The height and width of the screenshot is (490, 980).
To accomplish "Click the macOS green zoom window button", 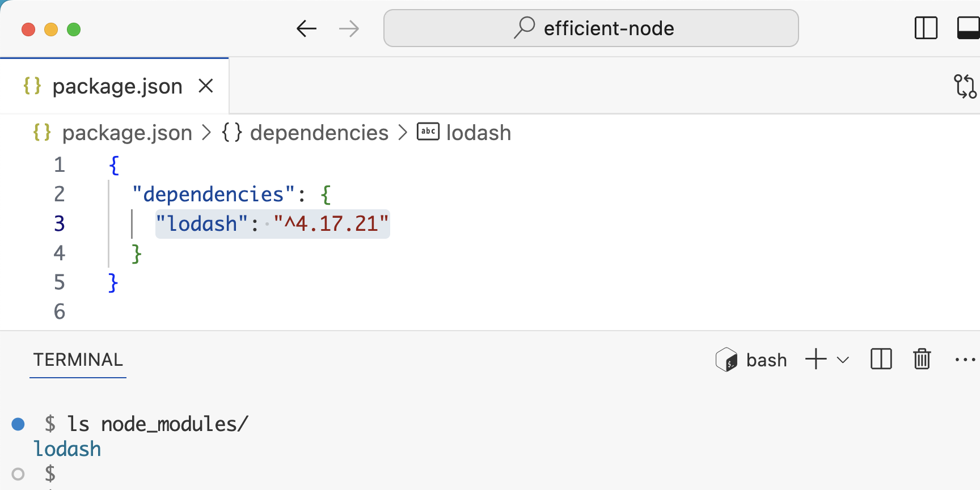I will click(74, 29).
